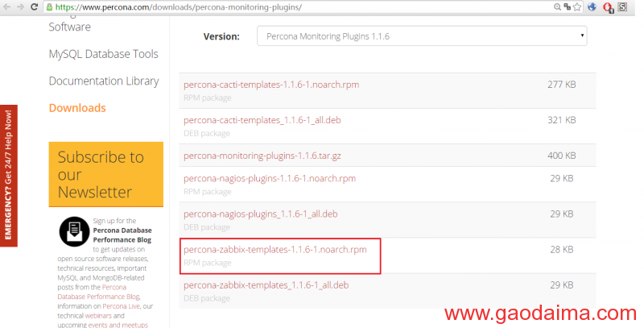The height and width of the screenshot is (328, 644).
Task: Click the 28 KB size value
Action: 561,250
